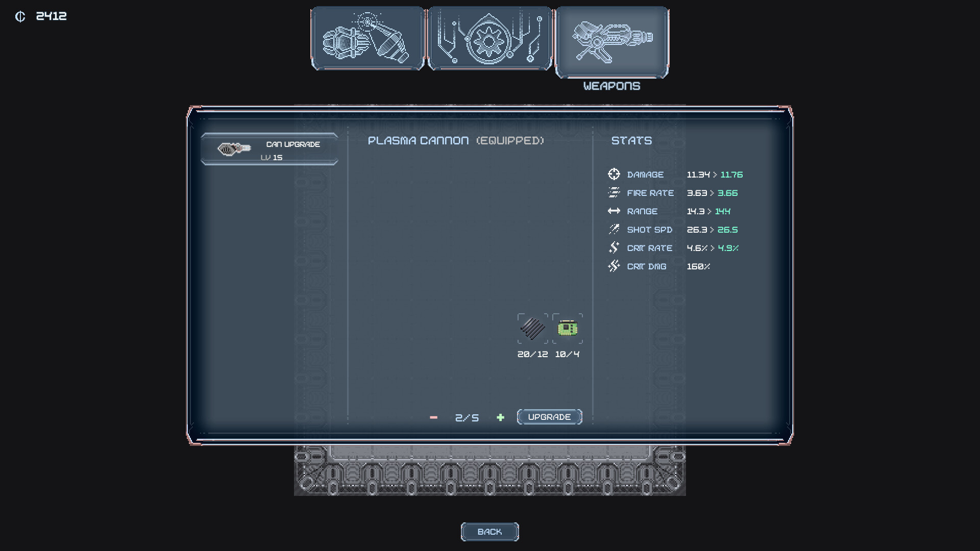Select the gear upgrade category icon
This screenshot has height=551, width=980.
(489, 38)
